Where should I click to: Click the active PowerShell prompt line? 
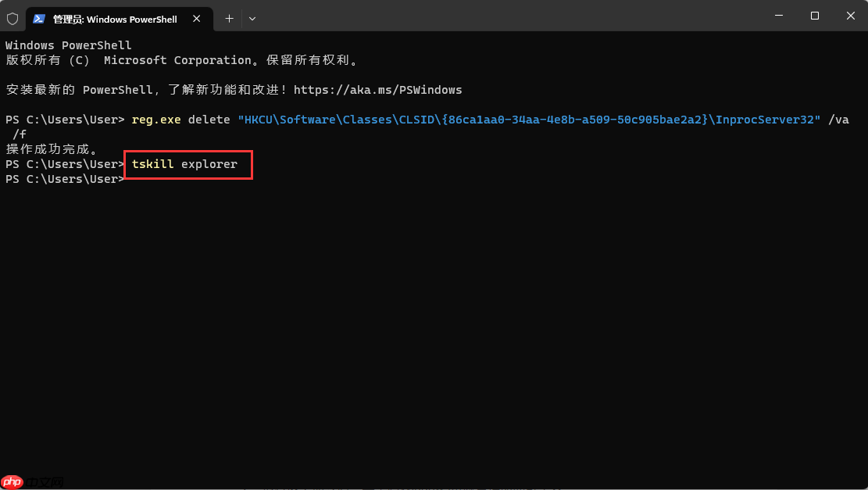click(64, 179)
